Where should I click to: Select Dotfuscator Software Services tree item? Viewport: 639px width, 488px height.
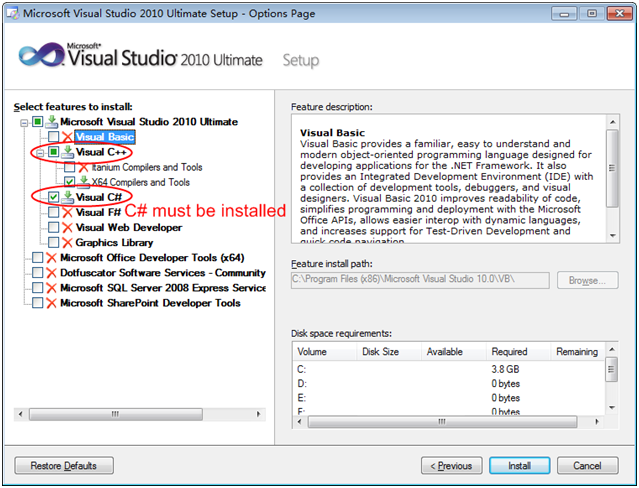pyautogui.click(x=163, y=273)
